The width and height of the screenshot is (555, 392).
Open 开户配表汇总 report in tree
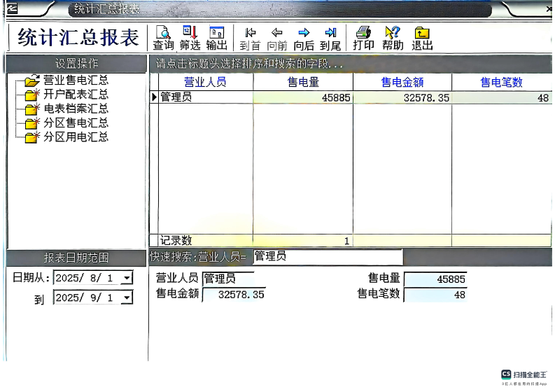(76, 94)
